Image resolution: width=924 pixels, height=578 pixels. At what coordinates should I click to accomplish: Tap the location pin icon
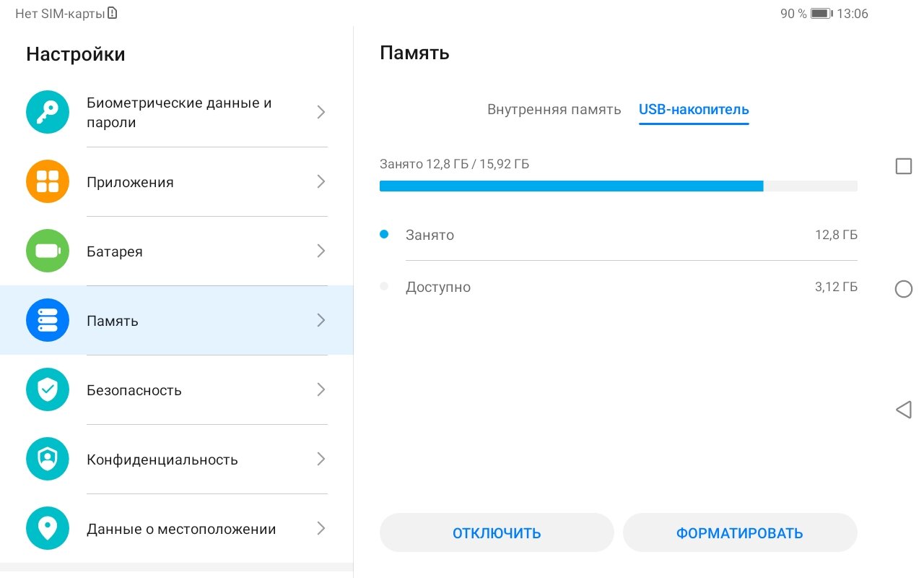coord(48,528)
